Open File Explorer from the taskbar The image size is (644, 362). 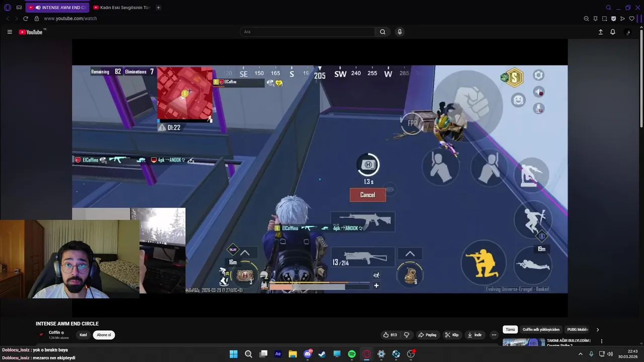[x=292, y=354]
